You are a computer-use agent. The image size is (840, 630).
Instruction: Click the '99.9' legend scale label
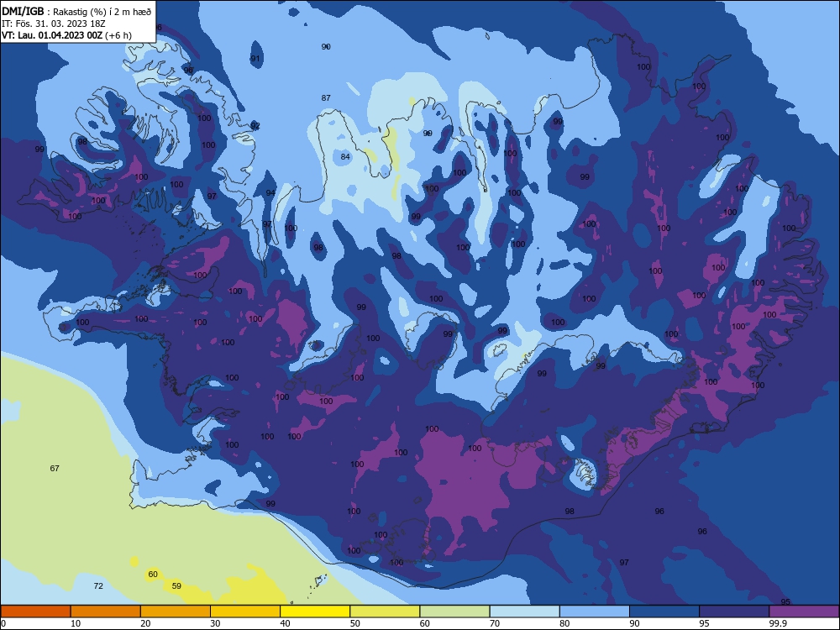click(x=778, y=623)
